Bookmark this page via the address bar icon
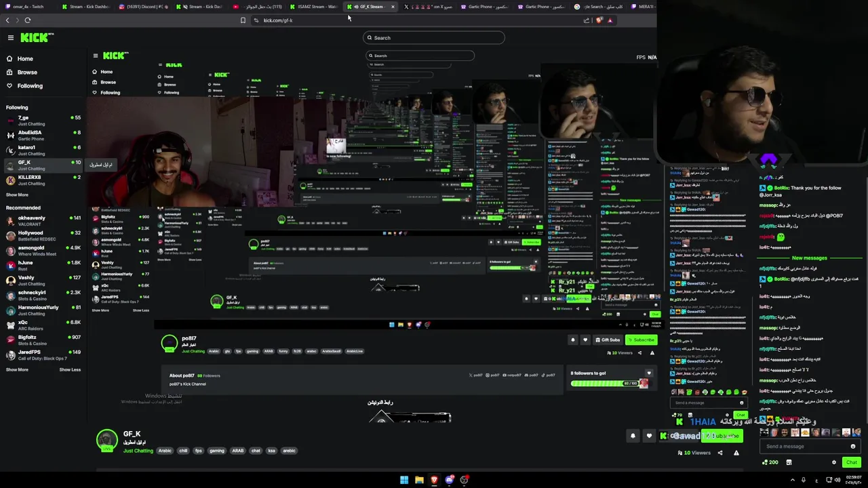Screen dimensions: 868x488 point(243,20)
